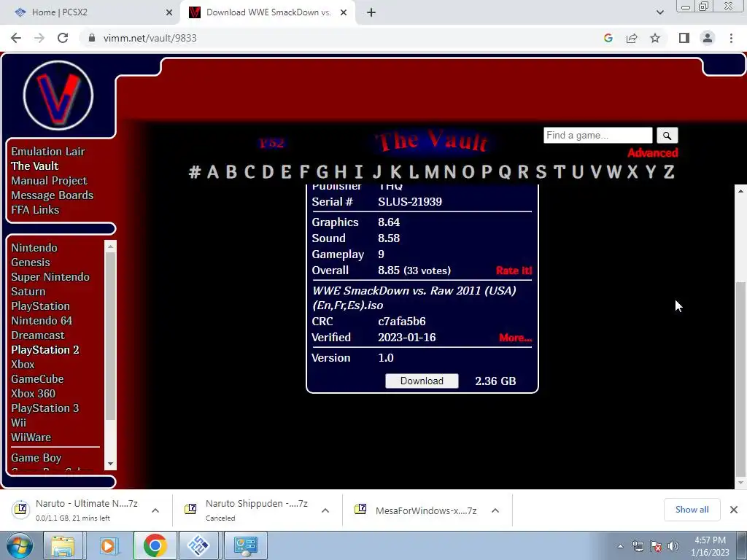Switch to the Home | PCSX2 tab

coord(90,12)
